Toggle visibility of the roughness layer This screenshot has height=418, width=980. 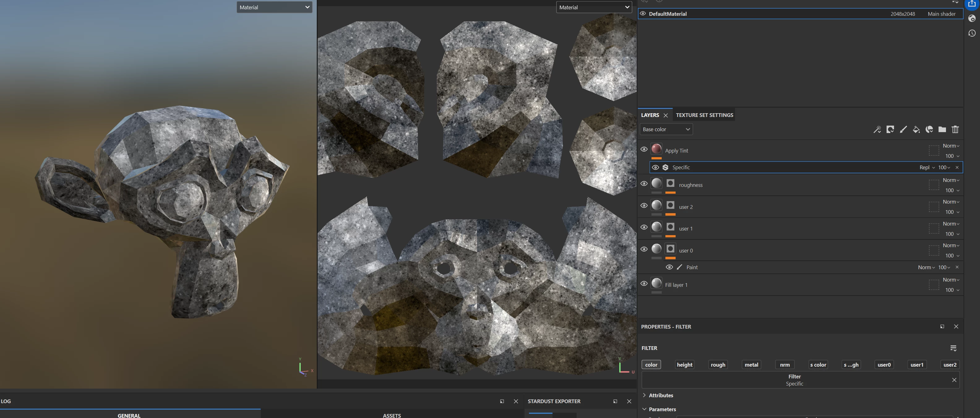644,183
